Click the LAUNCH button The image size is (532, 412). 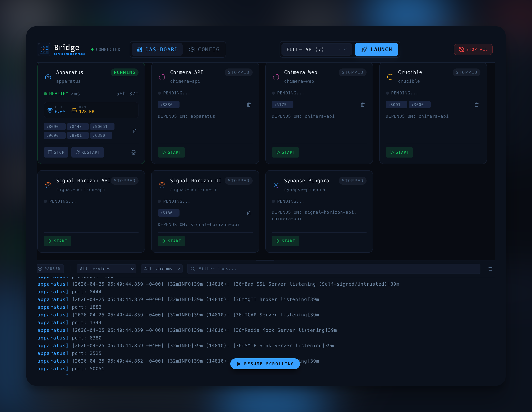[x=376, y=49]
